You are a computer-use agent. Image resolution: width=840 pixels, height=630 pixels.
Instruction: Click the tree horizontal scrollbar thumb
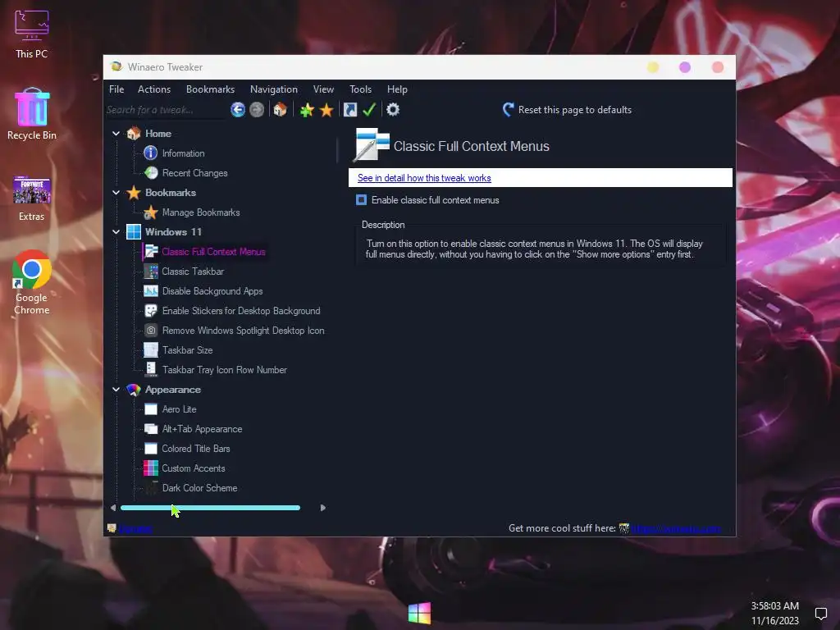click(x=210, y=508)
